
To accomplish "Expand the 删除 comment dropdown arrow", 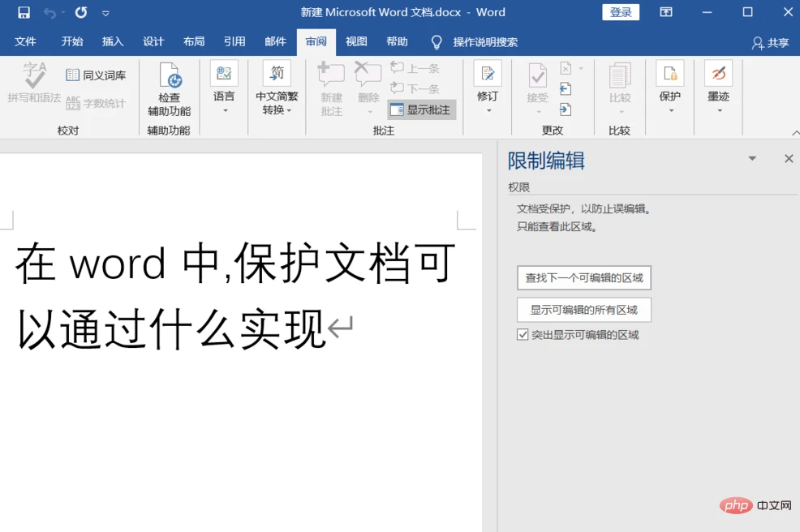I will [x=370, y=112].
